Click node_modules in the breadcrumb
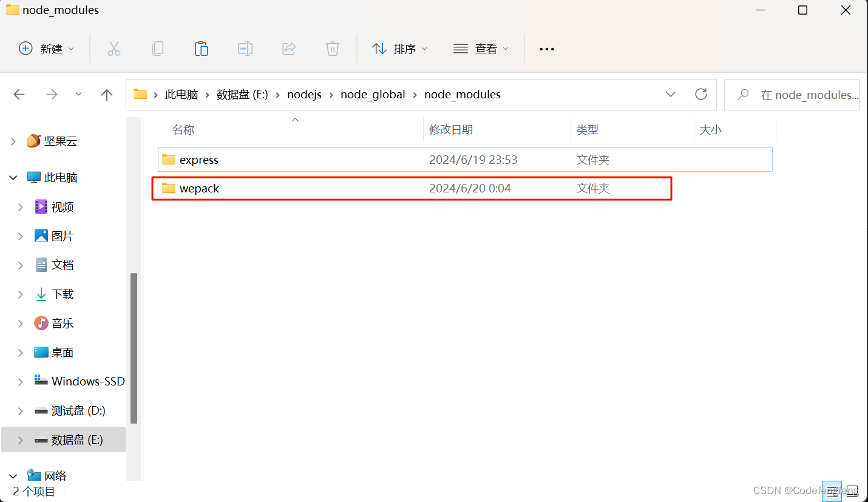This screenshot has height=502, width=868. [x=463, y=95]
